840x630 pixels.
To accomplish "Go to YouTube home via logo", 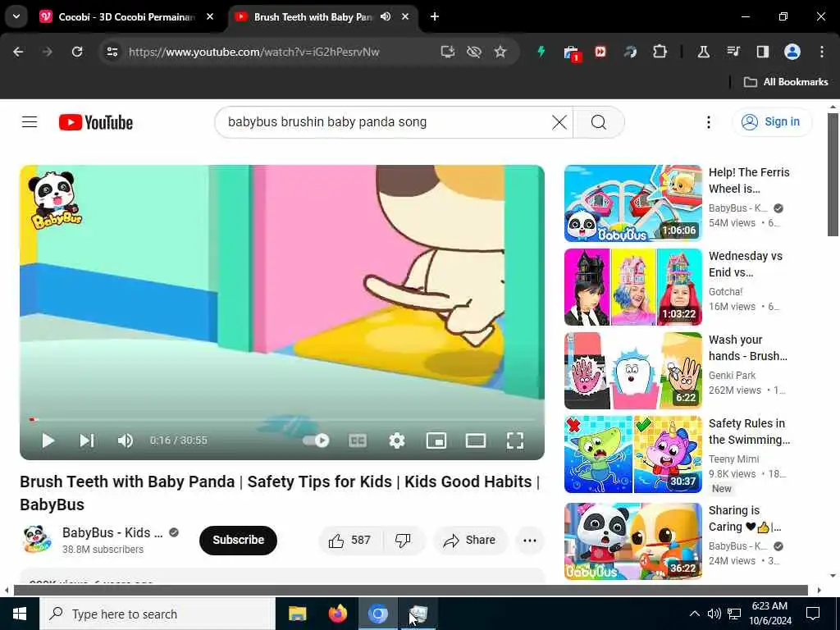I will (96, 123).
